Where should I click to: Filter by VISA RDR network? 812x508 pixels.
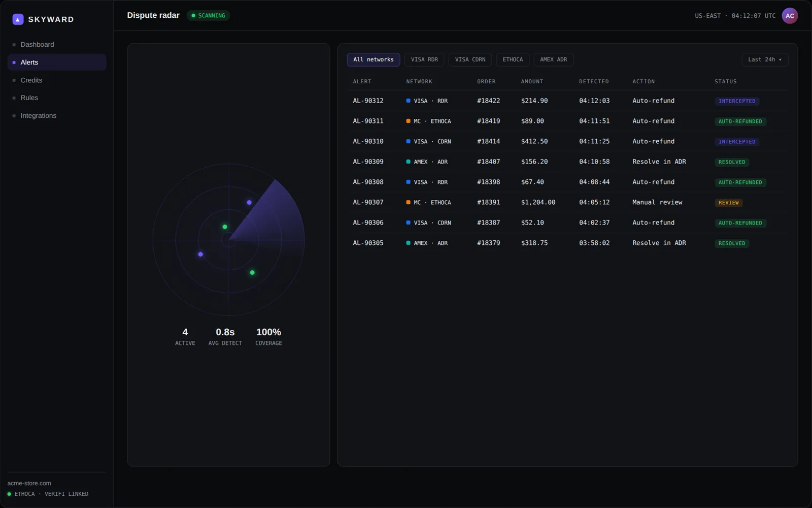pyautogui.click(x=424, y=59)
